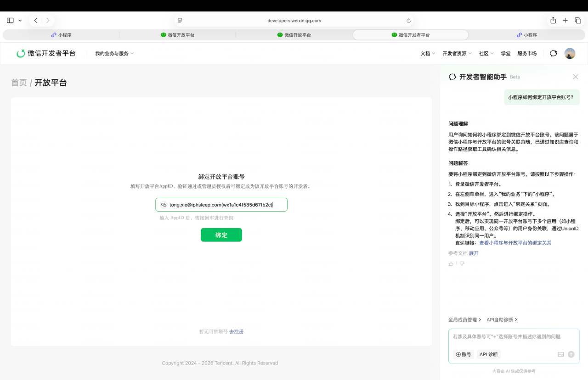Expand 参考文档 with 展开
This screenshot has width=588, height=380.
[x=474, y=253]
